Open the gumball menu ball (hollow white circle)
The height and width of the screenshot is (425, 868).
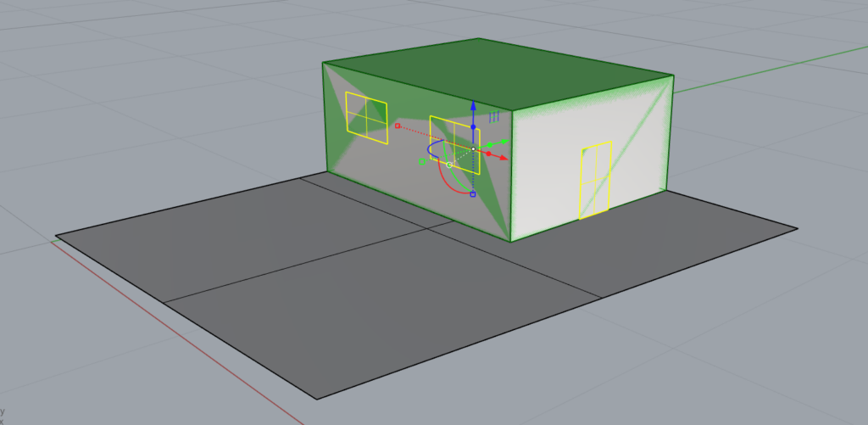click(x=449, y=165)
